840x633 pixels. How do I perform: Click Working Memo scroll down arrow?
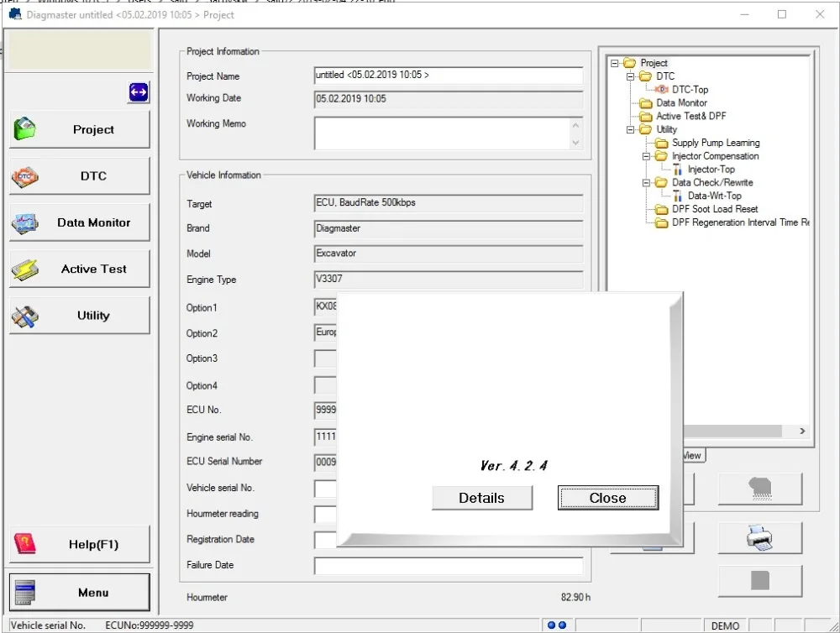575,143
